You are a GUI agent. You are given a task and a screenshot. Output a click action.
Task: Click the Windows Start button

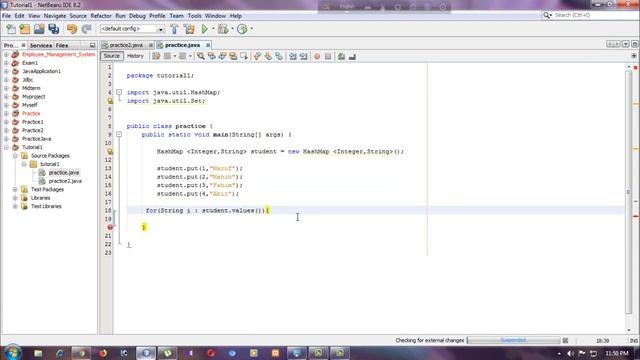click(12, 353)
